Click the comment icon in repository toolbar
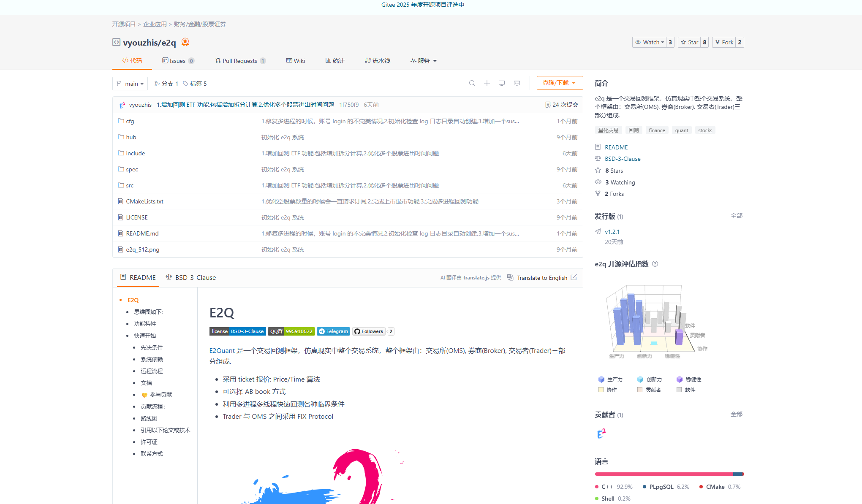 517,83
